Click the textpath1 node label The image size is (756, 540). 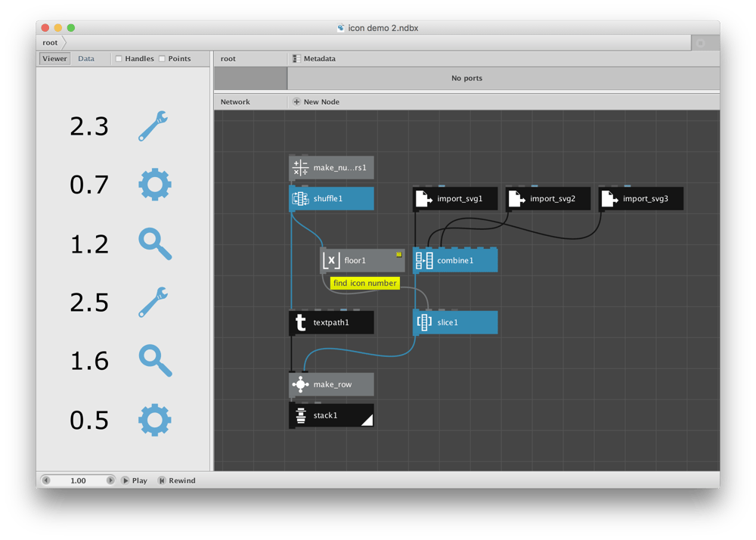(x=331, y=322)
